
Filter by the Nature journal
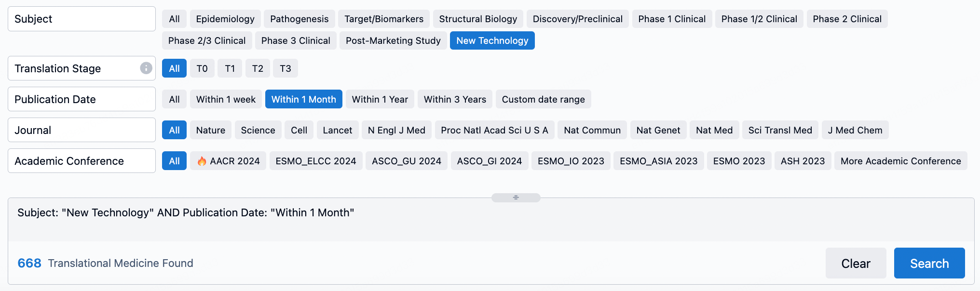coord(210,130)
